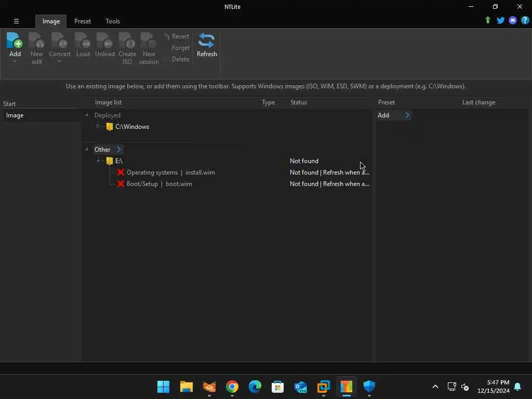The height and width of the screenshot is (399, 532).
Task: Open Outlook from the taskbar
Action: click(x=301, y=387)
